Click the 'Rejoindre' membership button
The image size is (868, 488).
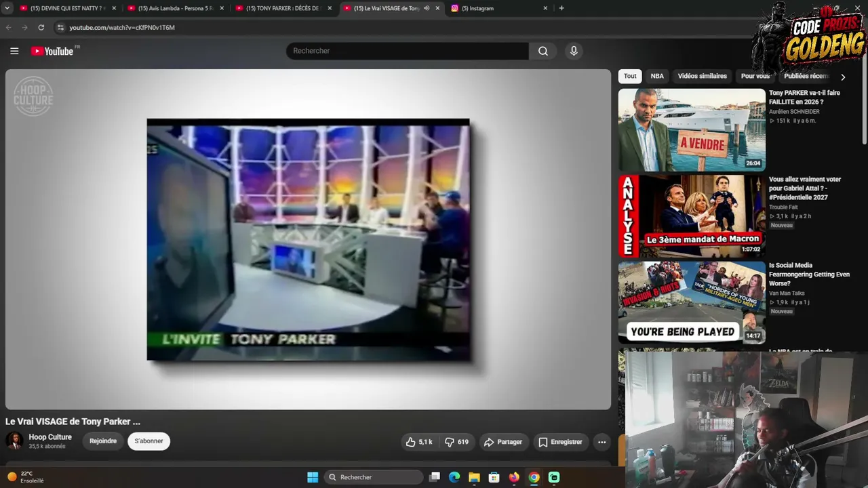[103, 441]
